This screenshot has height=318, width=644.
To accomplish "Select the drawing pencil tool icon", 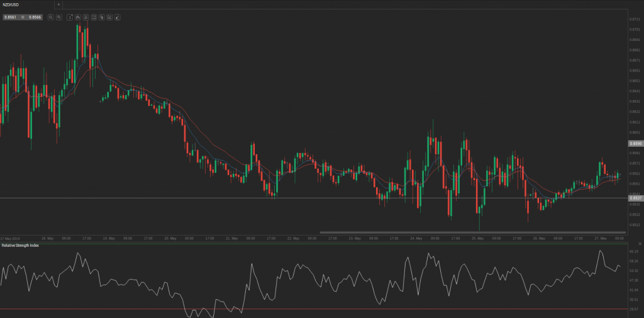I will pos(118,17).
